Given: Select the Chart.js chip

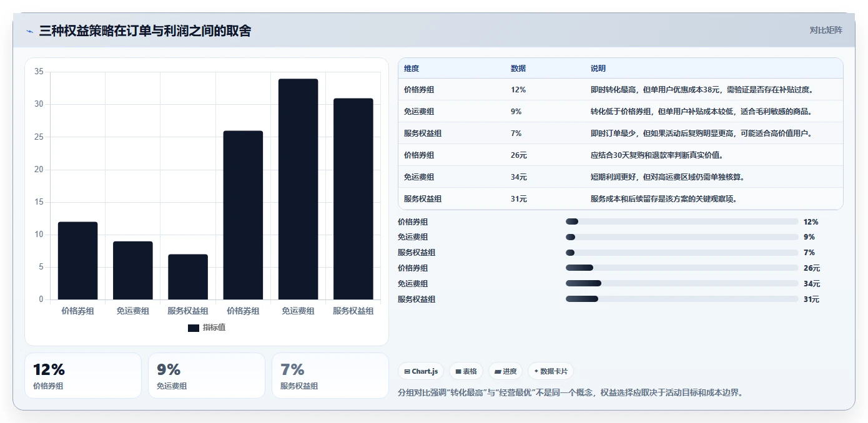Looking at the screenshot, I should click(421, 371).
